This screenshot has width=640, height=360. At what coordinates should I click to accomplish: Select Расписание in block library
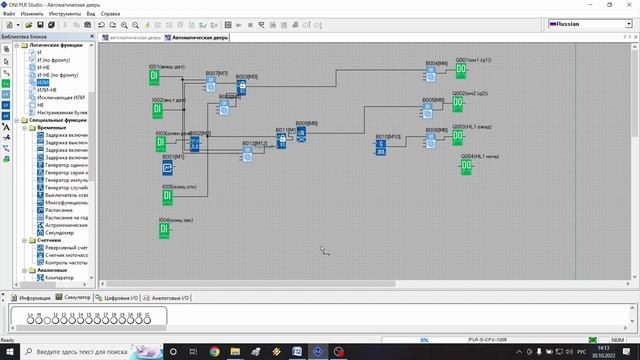(x=59, y=210)
